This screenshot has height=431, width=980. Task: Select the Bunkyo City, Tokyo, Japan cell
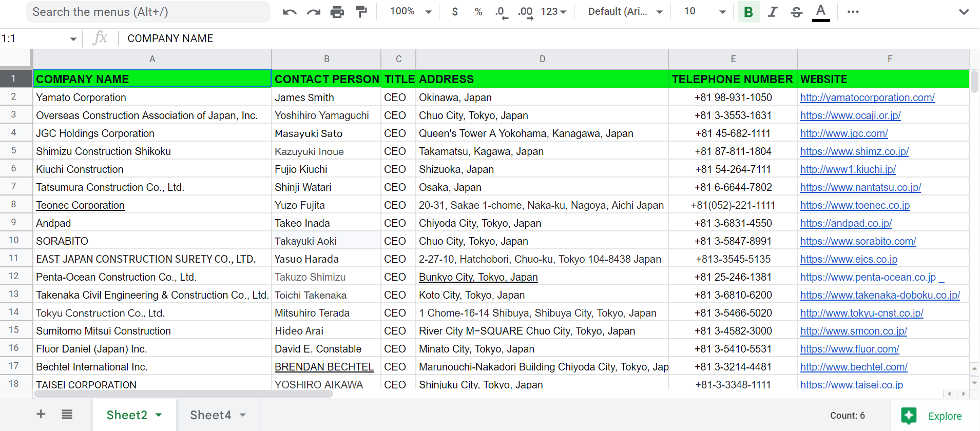[542, 277]
